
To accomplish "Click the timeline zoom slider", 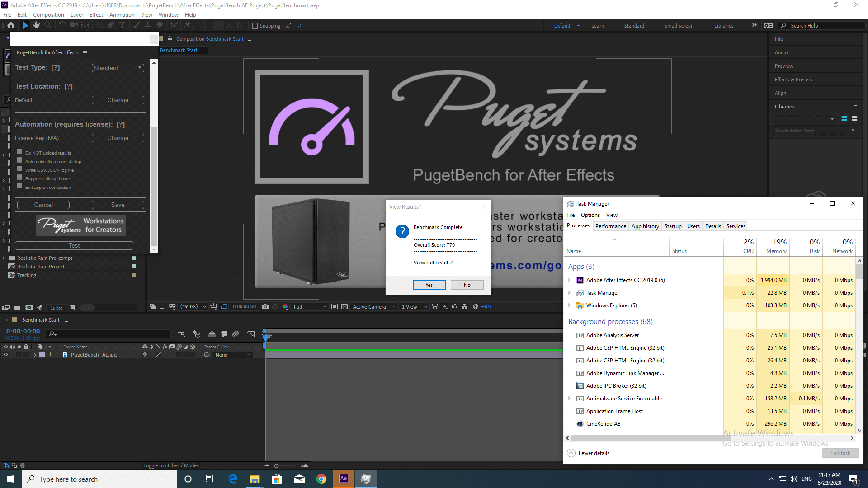I will pos(286,465).
